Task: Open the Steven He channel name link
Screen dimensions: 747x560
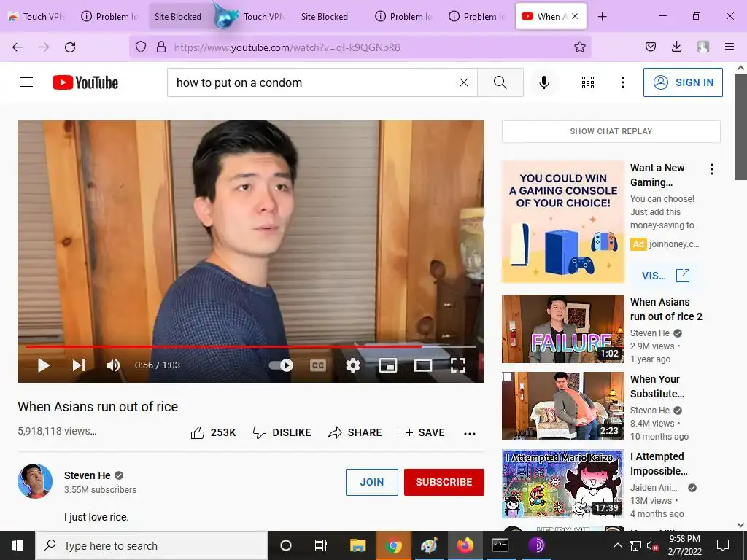Action: [x=88, y=475]
